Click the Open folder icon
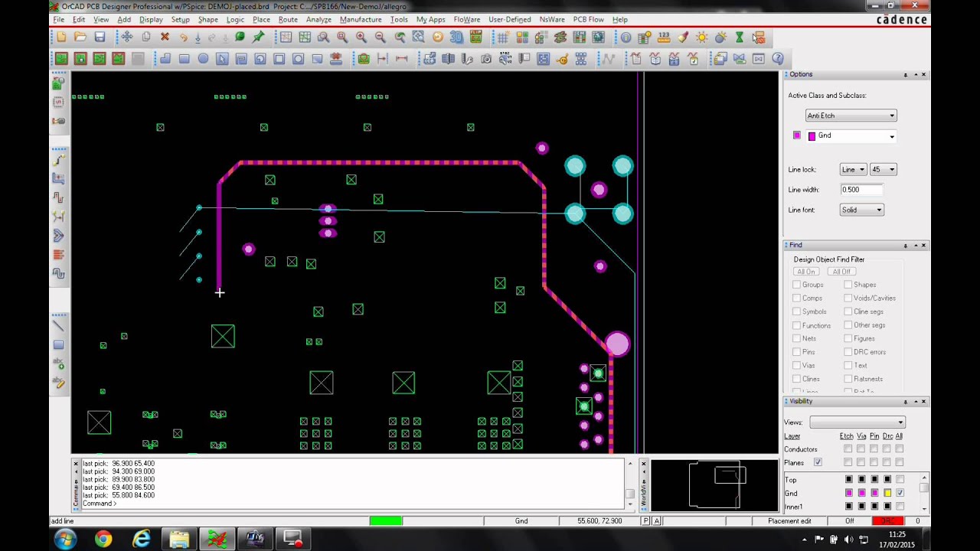980x551 pixels. pyautogui.click(x=80, y=37)
